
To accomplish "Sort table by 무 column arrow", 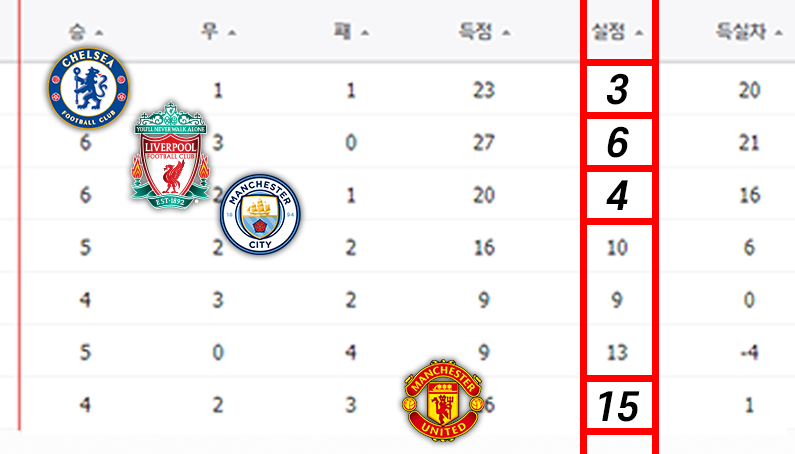I will click(x=232, y=33).
